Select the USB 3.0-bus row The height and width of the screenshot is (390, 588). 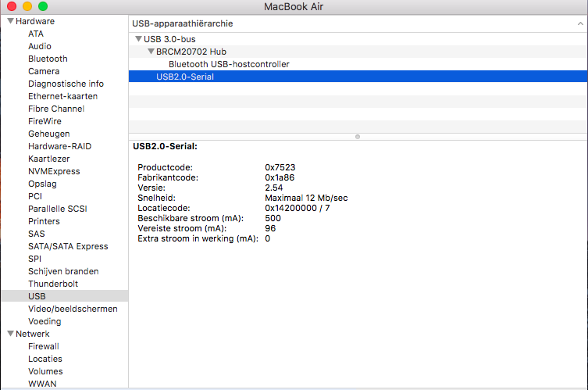pyautogui.click(x=358, y=39)
